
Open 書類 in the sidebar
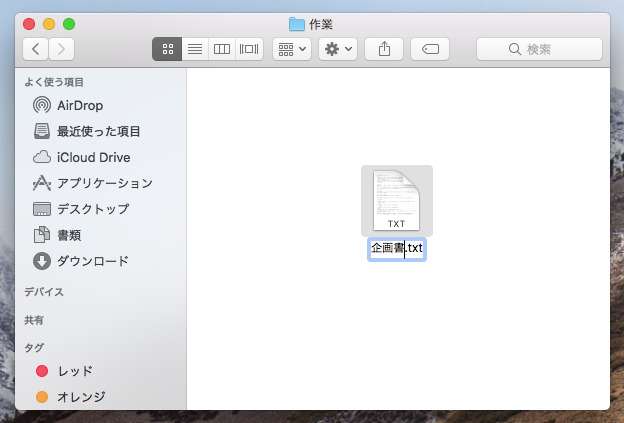(x=69, y=235)
